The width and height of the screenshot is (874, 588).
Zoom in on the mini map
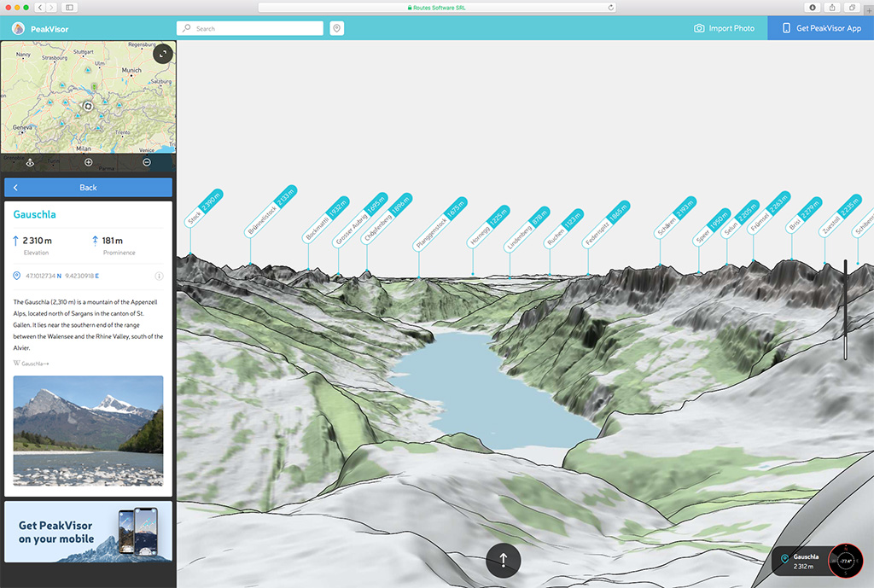(x=89, y=162)
